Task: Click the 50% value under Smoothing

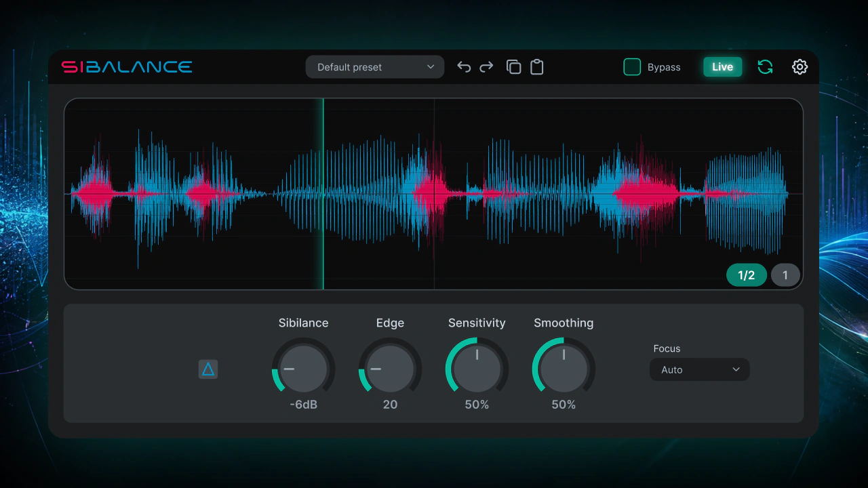Action: click(564, 405)
